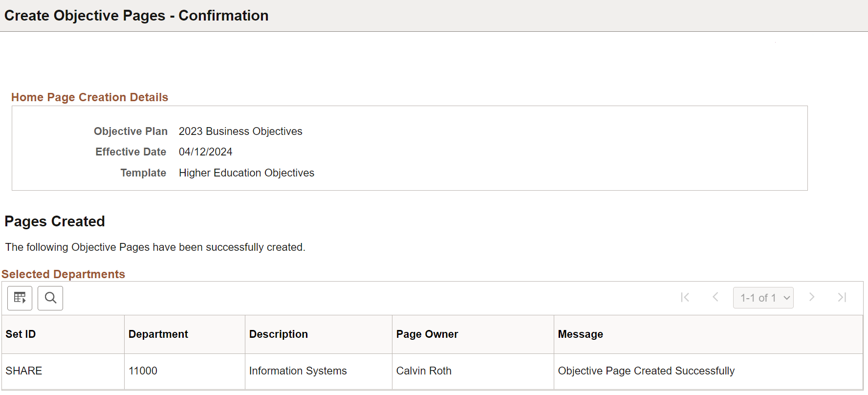The width and height of the screenshot is (868, 395).
Task: Click the Page Owner column header
Action: [427, 334]
